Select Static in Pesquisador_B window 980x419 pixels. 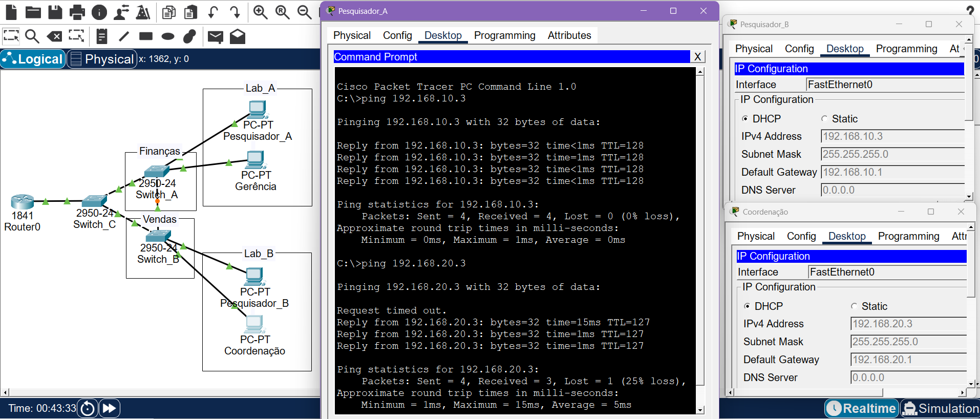pos(824,119)
